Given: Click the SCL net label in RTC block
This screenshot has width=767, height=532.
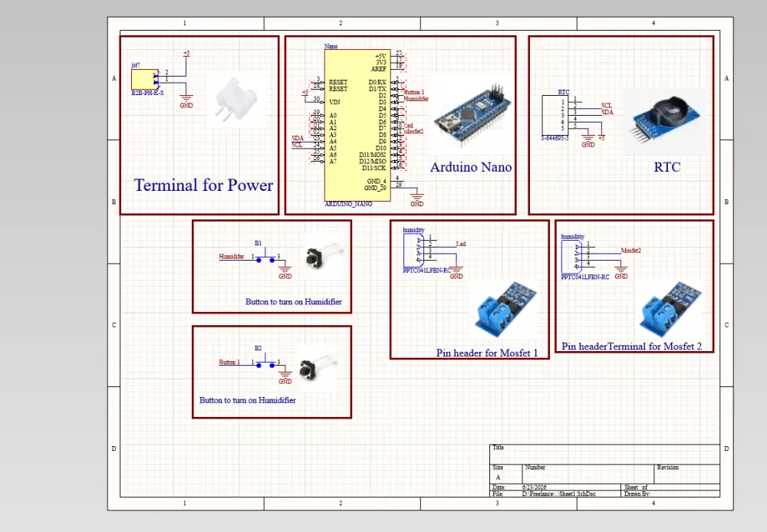Looking at the screenshot, I should tap(607, 106).
